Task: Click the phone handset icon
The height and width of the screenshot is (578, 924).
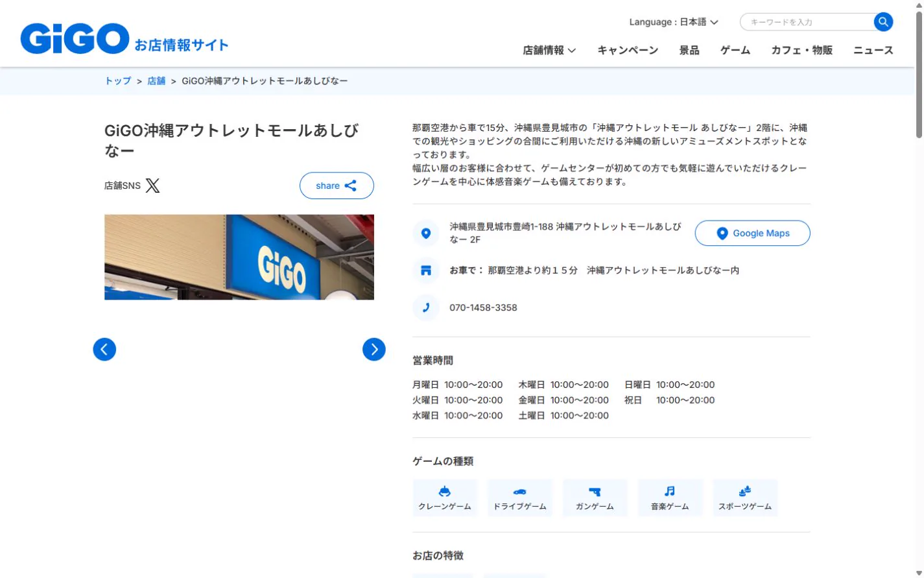Action: click(x=426, y=307)
